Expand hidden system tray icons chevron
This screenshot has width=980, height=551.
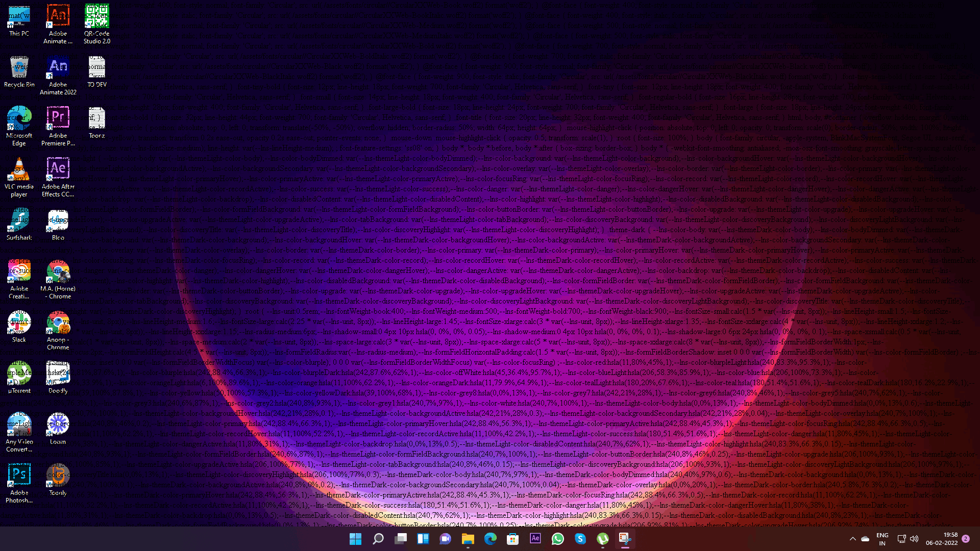(852, 539)
